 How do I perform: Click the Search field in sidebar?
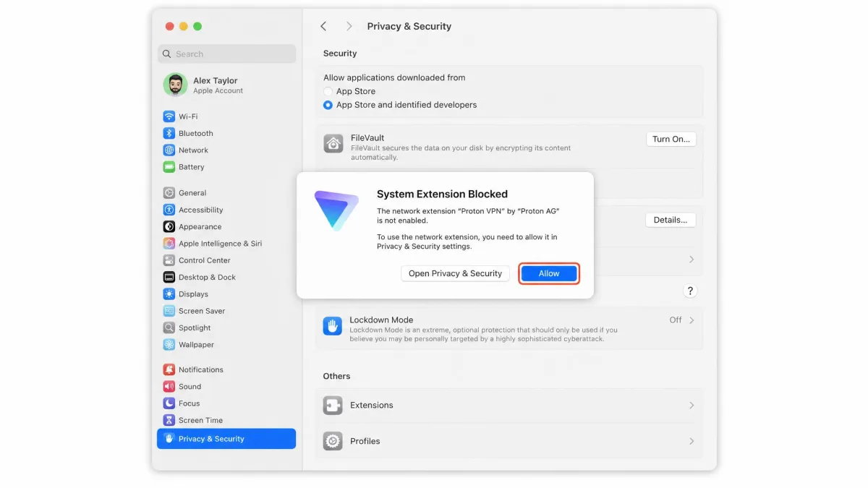[x=226, y=54]
